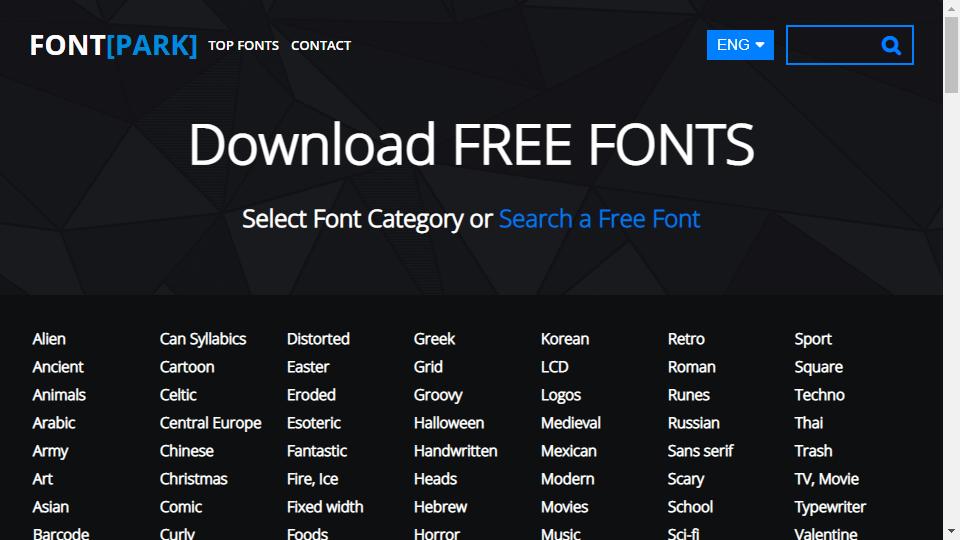Open the Fantastic font category
Viewport: 960px width, 540px height.
pyautogui.click(x=317, y=451)
